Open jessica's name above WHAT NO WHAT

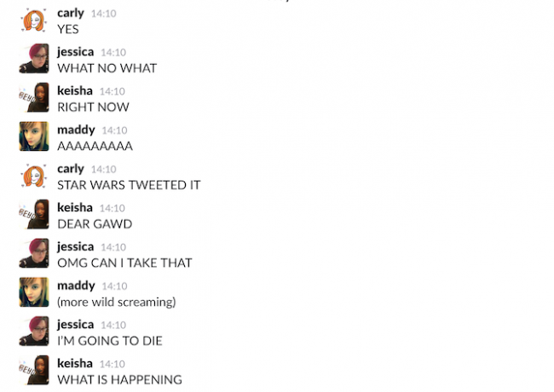click(x=76, y=52)
